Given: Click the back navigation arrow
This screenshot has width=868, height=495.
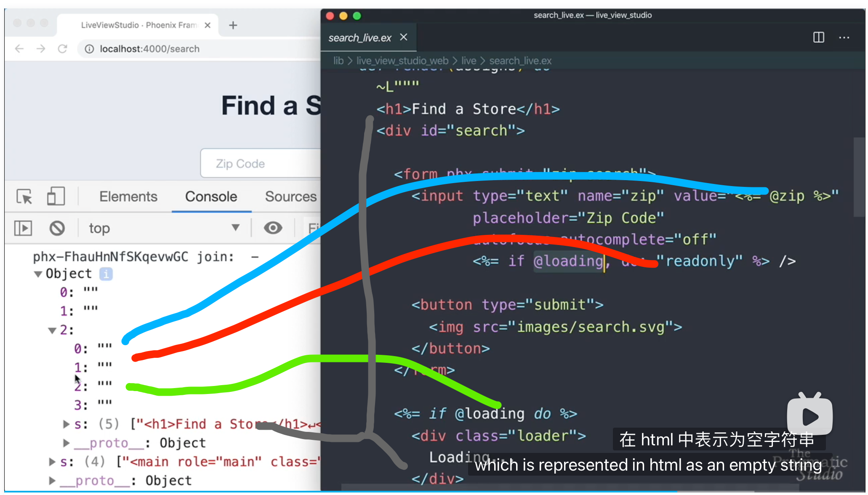Looking at the screenshot, I should pos(19,48).
